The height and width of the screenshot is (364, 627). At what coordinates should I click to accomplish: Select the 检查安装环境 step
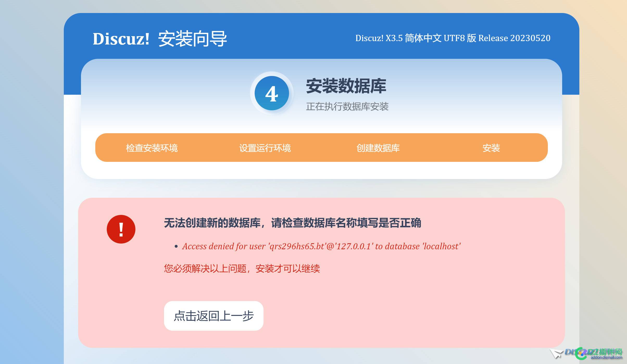(x=152, y=148)
